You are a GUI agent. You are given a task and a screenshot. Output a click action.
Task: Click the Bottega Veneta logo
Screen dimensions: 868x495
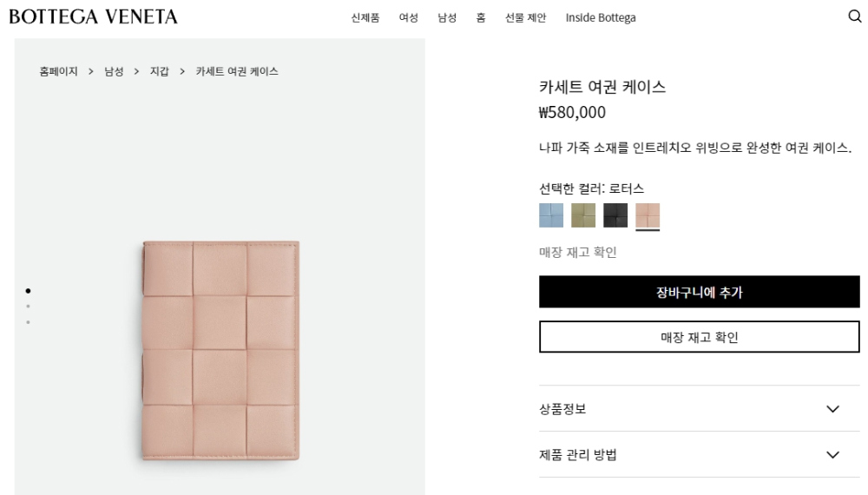click(x=93, y=17)
